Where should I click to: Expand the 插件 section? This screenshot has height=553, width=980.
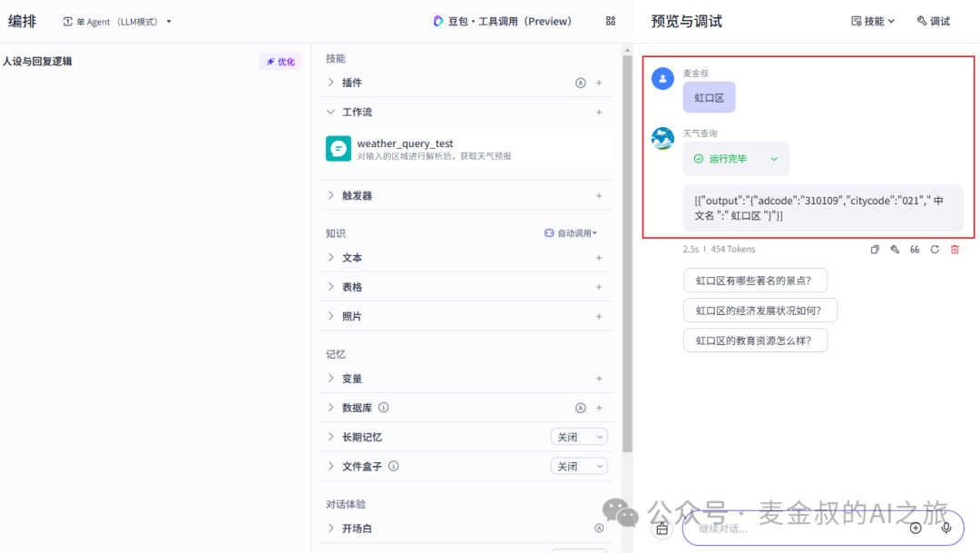point(330,83)
